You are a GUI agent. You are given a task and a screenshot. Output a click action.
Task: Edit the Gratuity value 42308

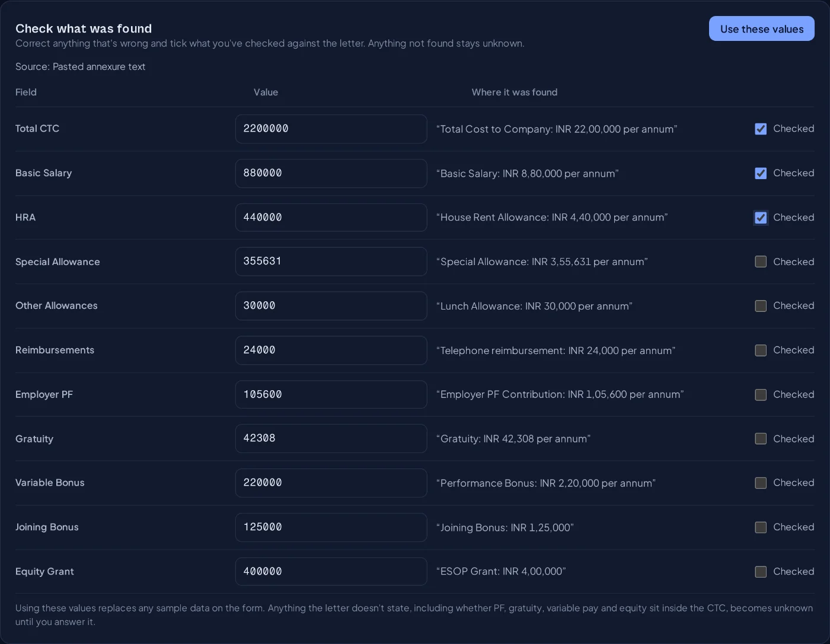[x=331, y=439]
